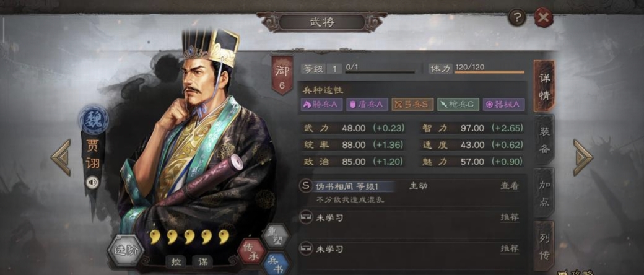Switch to the 装备 tab

[x=544, y=140]
